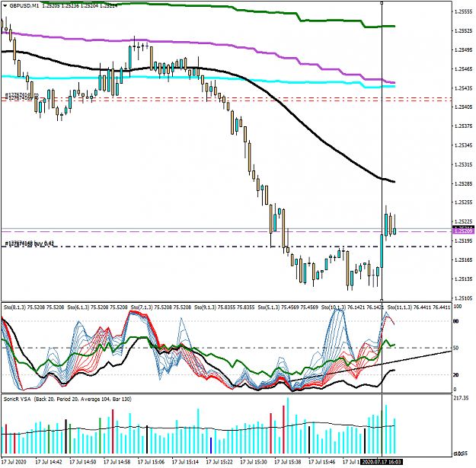Click the 1.25495 price axis label
This screenshot has height=468, width=476.
(x=464, y=49)
